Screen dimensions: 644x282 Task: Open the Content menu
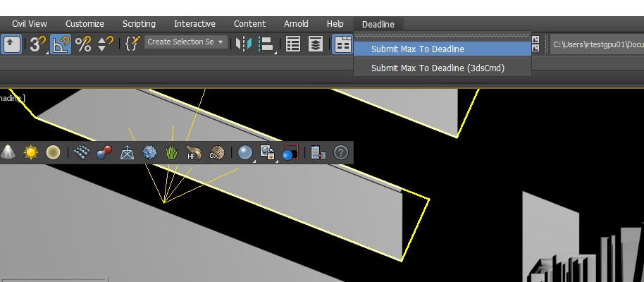point(249,24)
